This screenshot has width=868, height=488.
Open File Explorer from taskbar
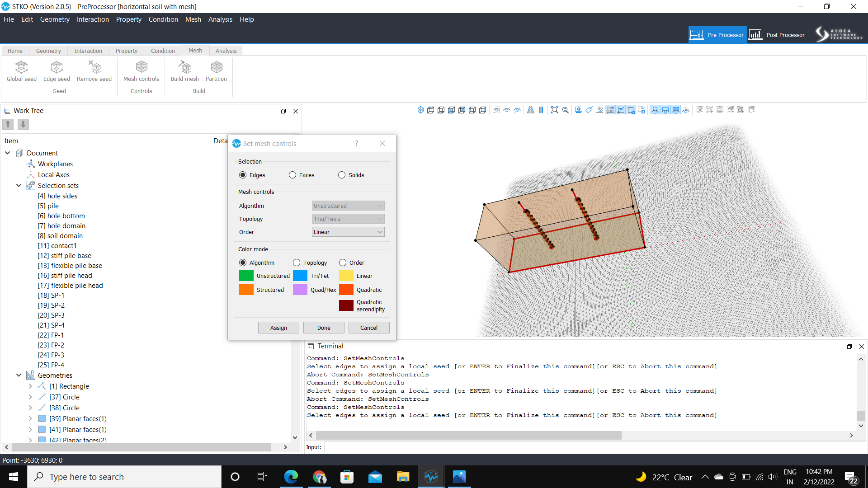[x=403, y=477]
